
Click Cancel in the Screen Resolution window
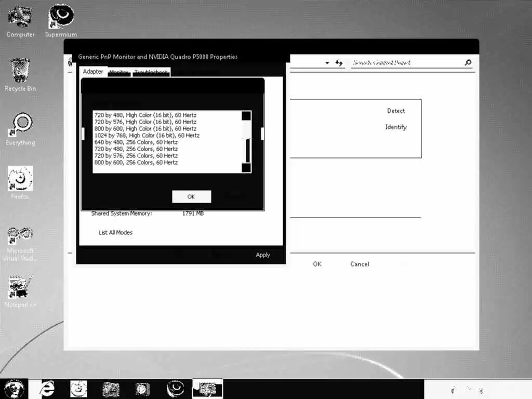[360, 264]
